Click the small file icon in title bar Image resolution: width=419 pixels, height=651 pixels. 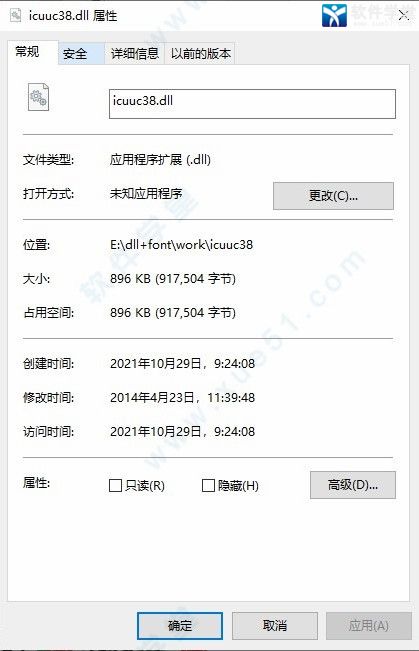tap(16, 15)
